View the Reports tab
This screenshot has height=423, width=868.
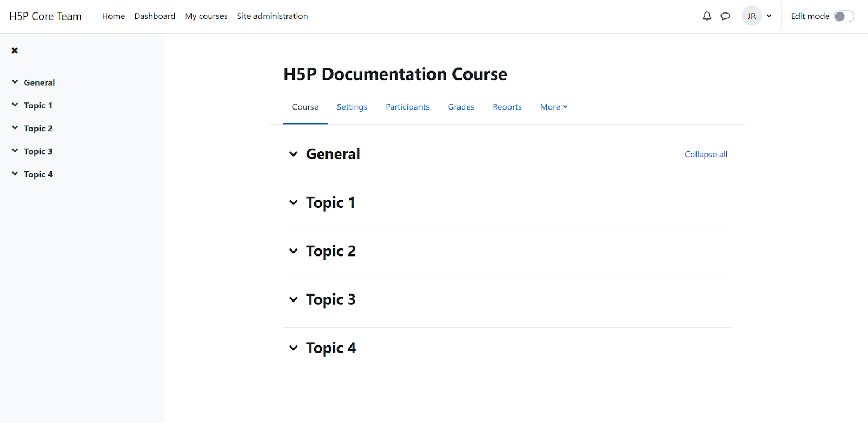(507, 107)
